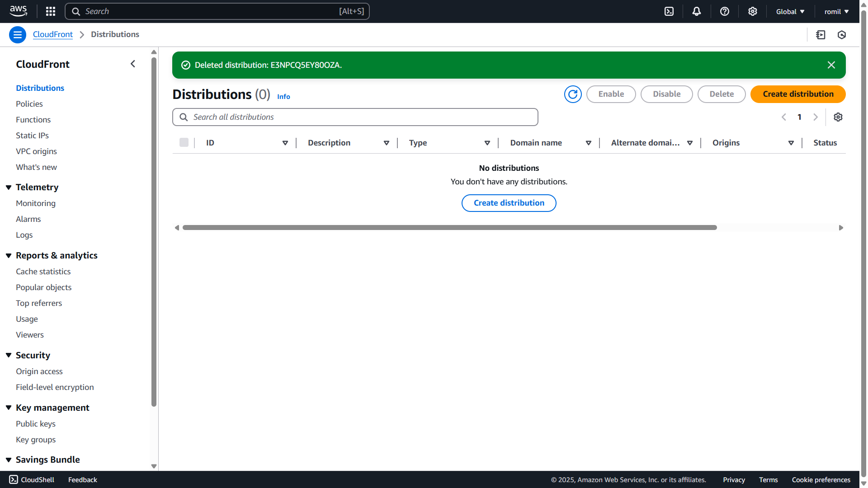Go to next page of distributions

[x=816, y=117]
